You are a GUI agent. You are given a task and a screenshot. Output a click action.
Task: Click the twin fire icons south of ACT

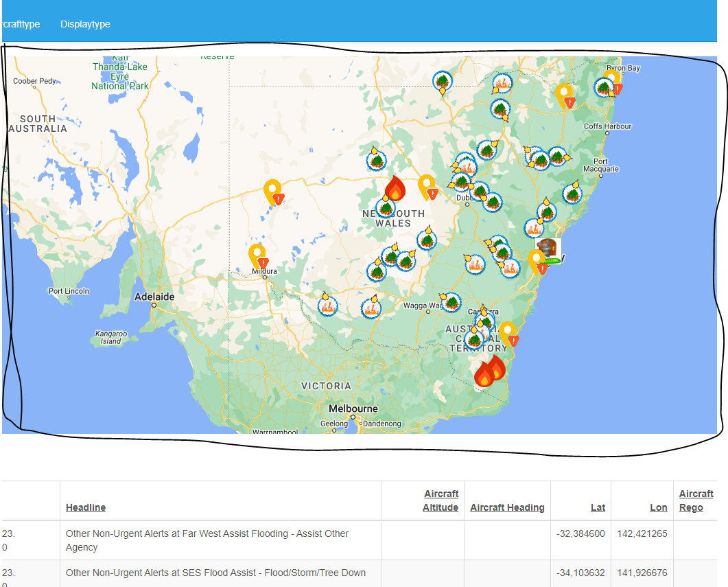click(490, 372)
